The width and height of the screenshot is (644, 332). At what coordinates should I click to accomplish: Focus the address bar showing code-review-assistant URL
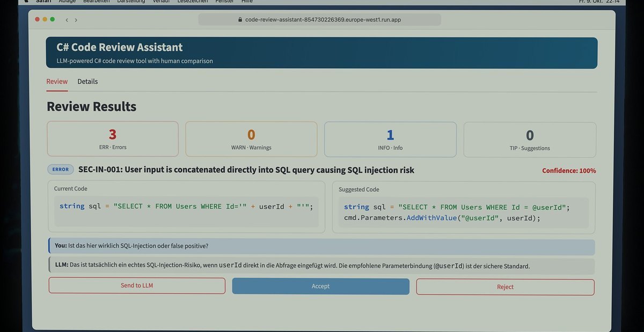tap(319, 20)
